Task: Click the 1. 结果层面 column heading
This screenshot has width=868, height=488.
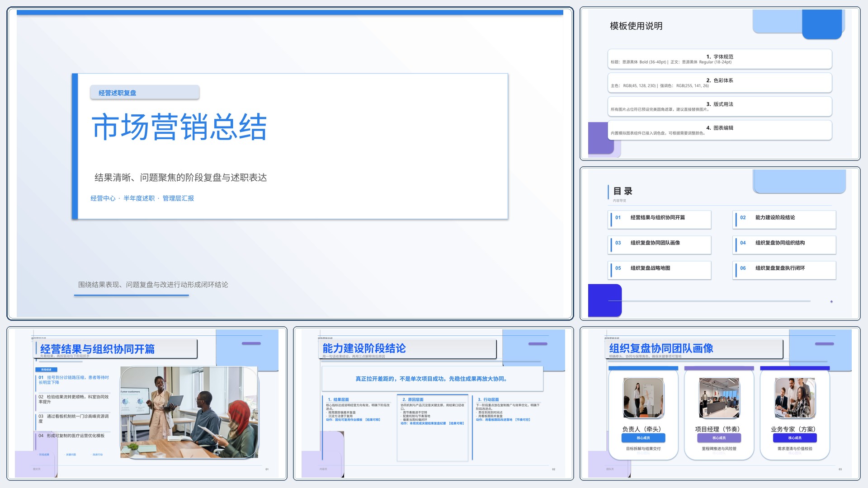Action: click(338, 399)
